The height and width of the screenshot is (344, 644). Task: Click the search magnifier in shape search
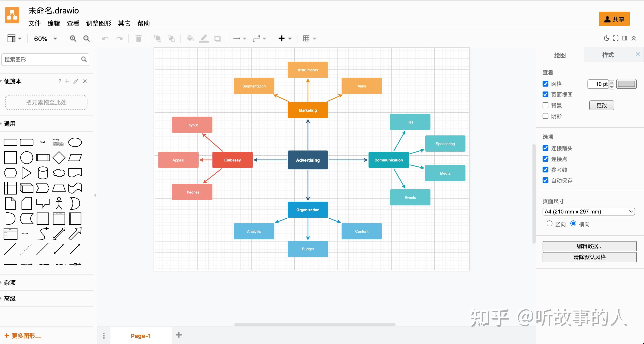[x=84, y=59]
